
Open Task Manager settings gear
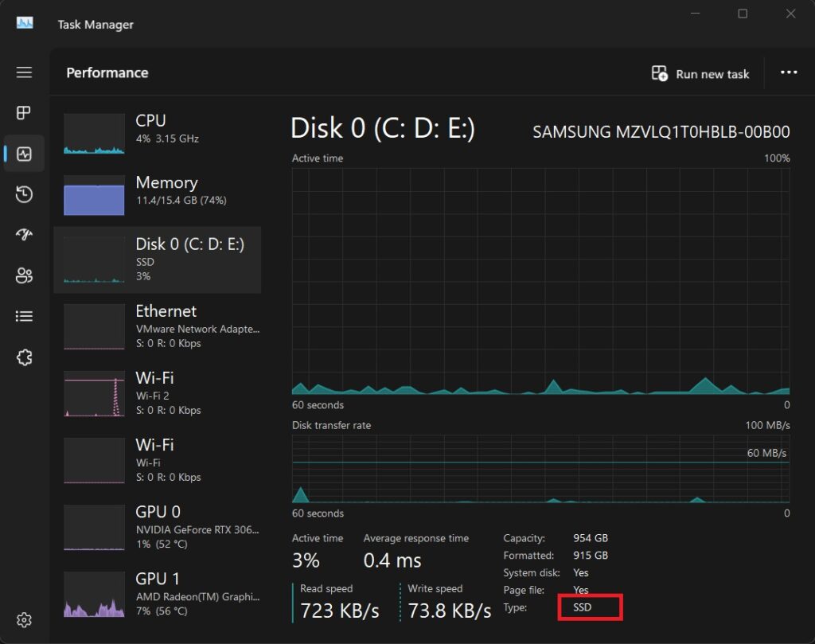point(24,619)
